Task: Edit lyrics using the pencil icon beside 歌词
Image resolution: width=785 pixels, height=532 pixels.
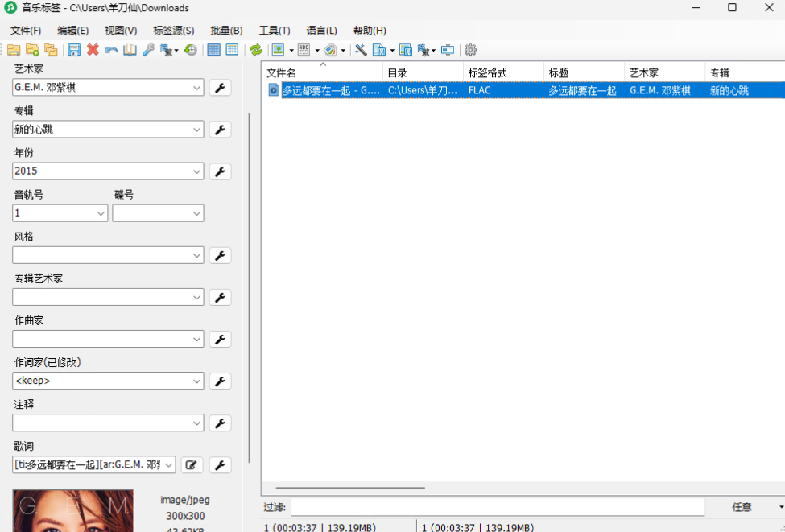Action: click(x=192, y=464)
